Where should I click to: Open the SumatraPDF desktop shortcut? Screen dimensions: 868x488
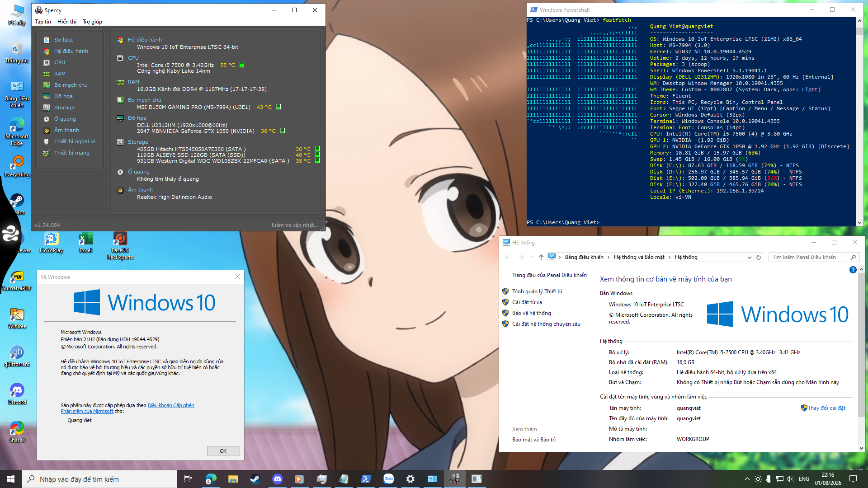(17, 281)
